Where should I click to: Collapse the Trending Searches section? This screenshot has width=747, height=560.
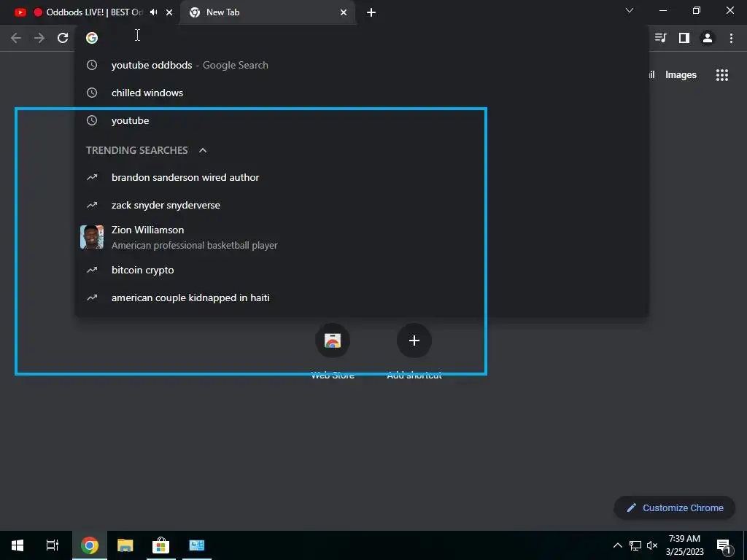(x=203, y=150)
